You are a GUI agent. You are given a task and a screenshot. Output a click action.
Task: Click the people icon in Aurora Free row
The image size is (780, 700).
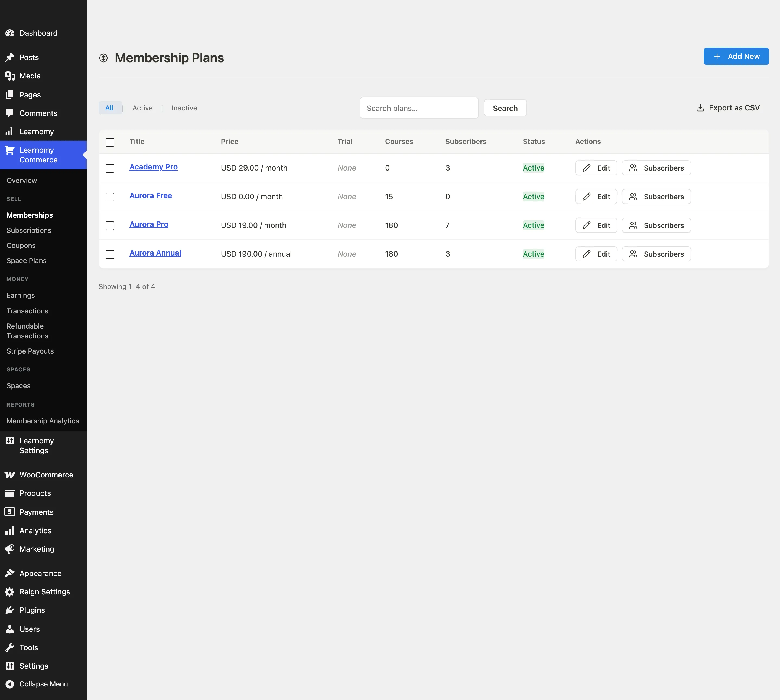(633, 197)
